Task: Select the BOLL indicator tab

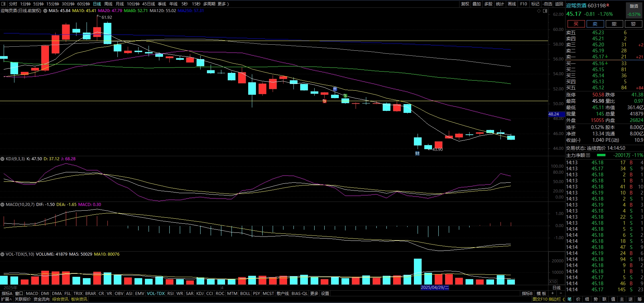Action: [x=245, y=293]
